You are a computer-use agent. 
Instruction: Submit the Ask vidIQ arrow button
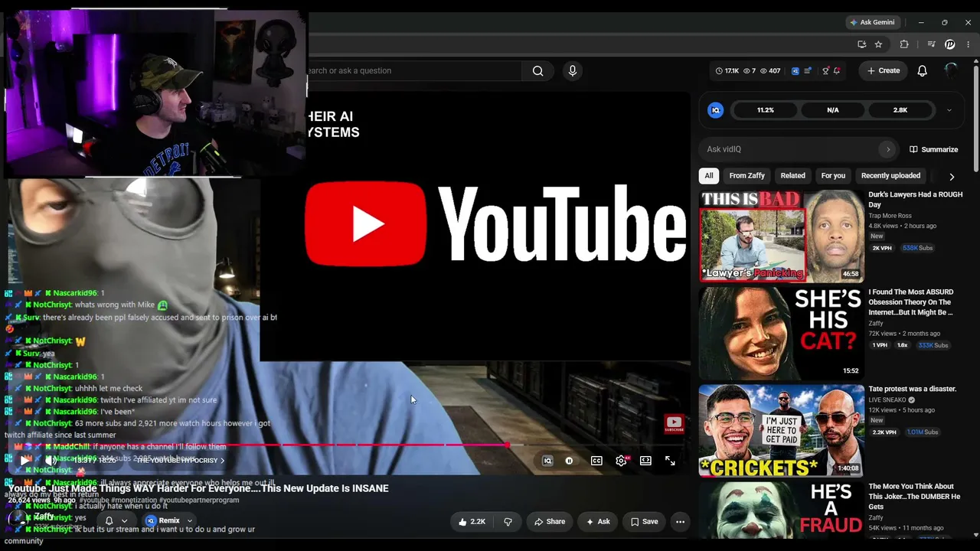[888, 149]
